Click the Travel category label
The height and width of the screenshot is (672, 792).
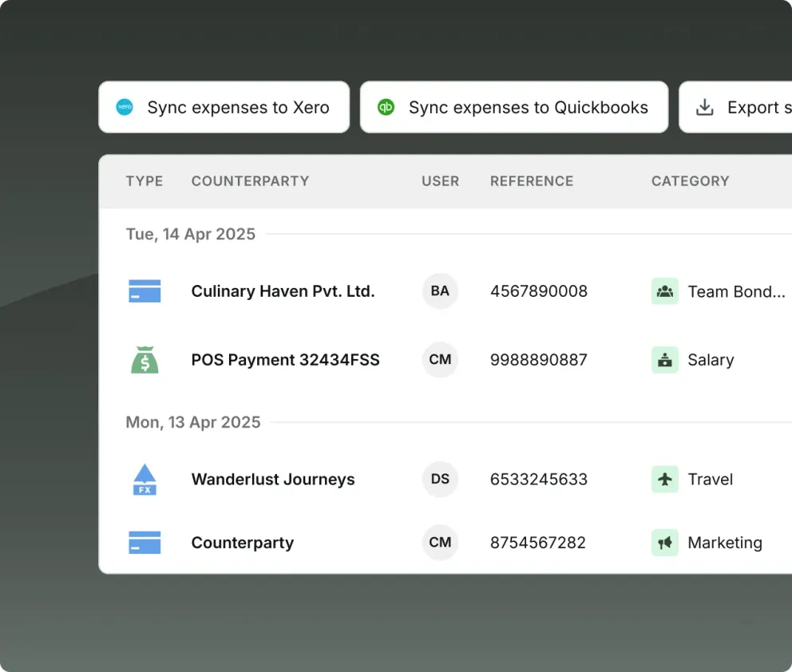pyautogui.click(x=711, y=479)
